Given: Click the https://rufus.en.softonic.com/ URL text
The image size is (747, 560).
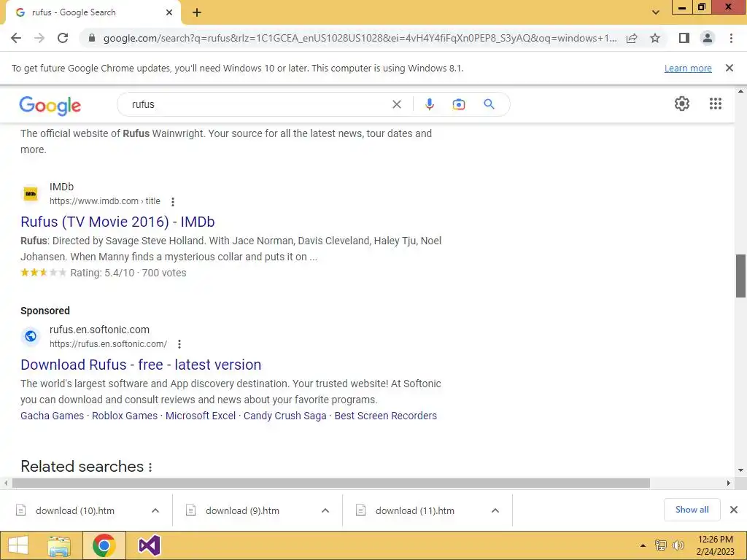Looking at the screenshot, I should click(108, 344).
